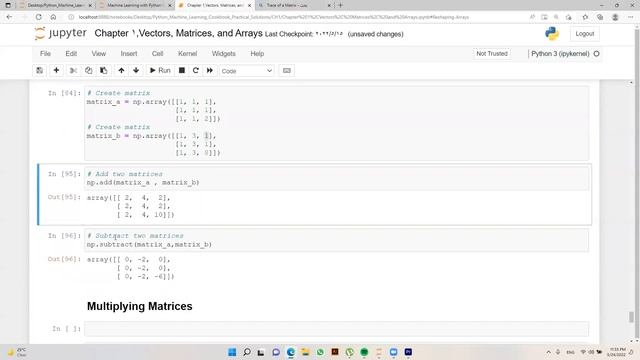Click the notebook vertical scrollbar thumb
Screen dimensions: 640x360
[x=631, y=316]
